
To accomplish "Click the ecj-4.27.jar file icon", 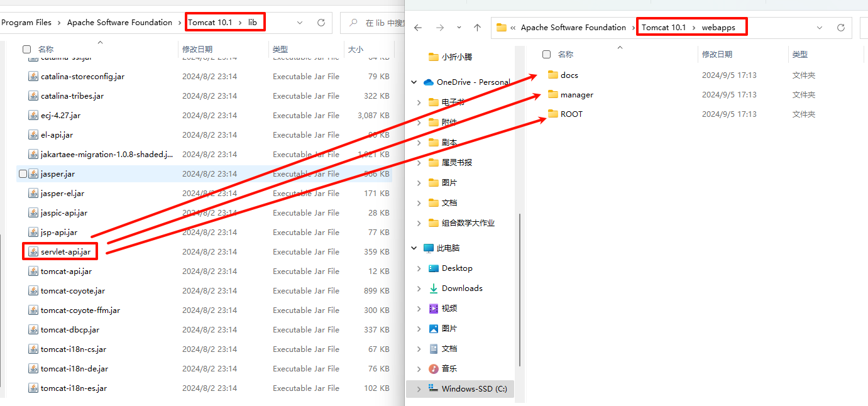I will (x=33, y=116).
